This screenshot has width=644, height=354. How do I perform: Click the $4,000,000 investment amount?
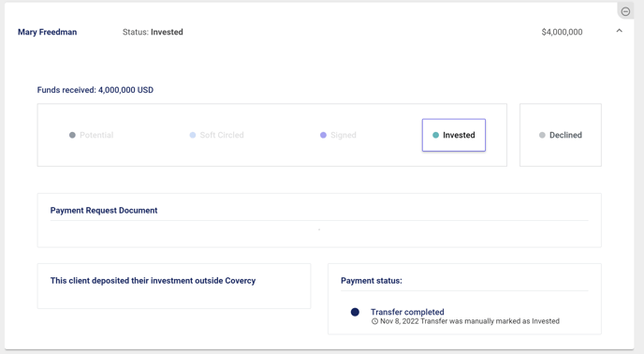click(562, 32)
